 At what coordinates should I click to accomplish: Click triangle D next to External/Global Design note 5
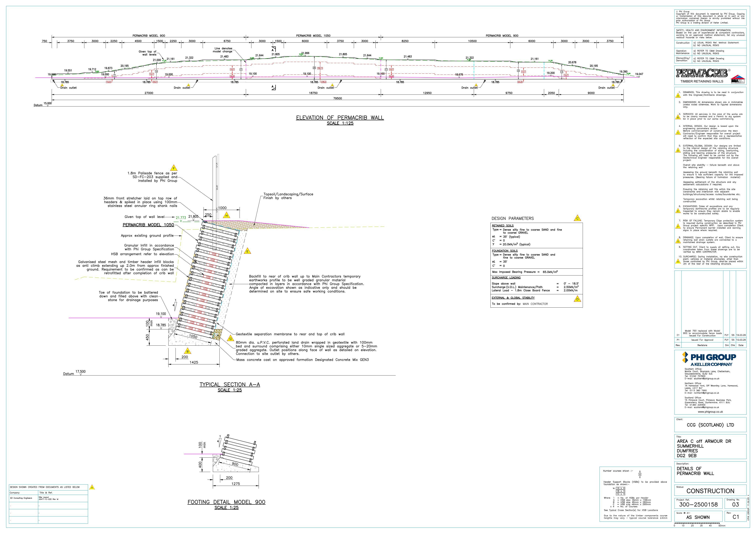click(x=678, y=150)
